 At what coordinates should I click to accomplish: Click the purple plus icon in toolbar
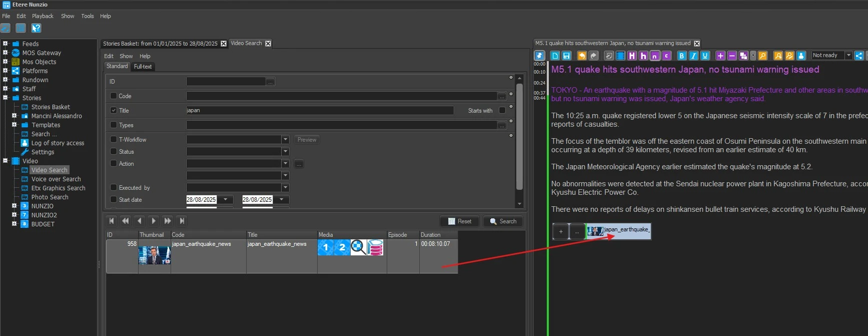pos(720,56)
